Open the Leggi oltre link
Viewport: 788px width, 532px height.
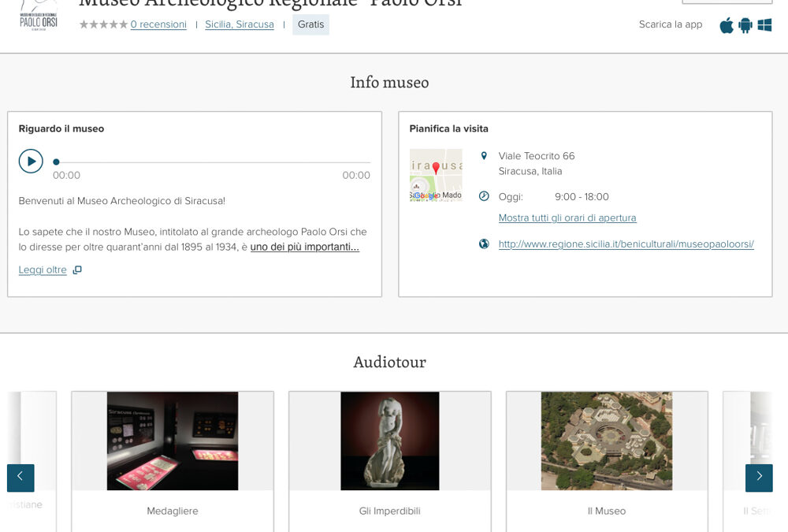(x=43, y=270)
